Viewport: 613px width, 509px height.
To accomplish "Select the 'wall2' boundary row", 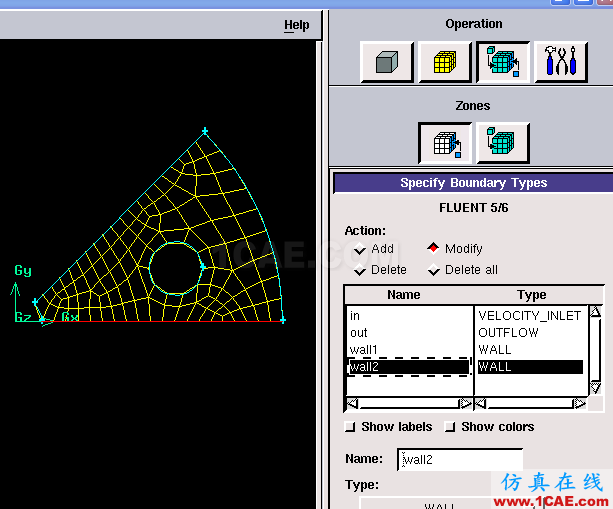I will pyautogui.click(x=409, y=367).
